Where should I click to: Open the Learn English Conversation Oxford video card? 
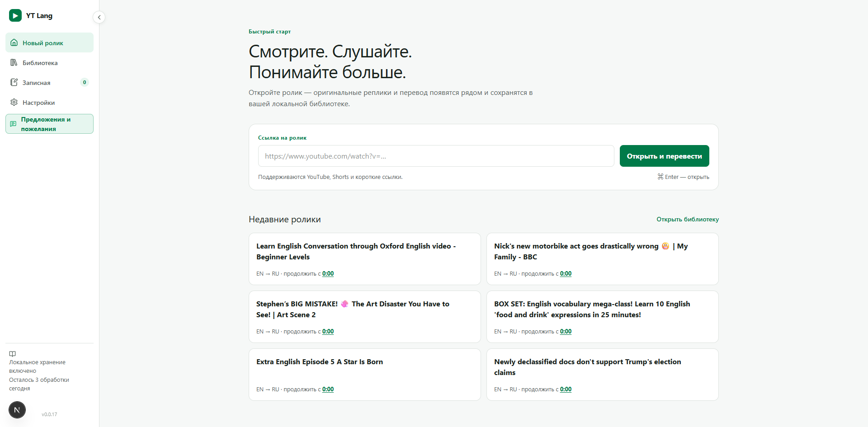point(364,259)
